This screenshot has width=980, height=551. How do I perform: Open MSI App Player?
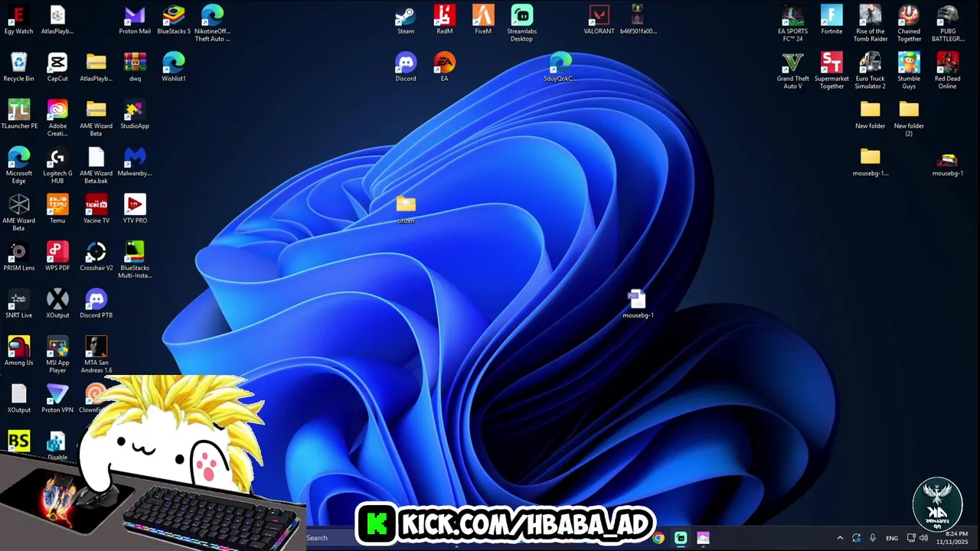point(57,354)
